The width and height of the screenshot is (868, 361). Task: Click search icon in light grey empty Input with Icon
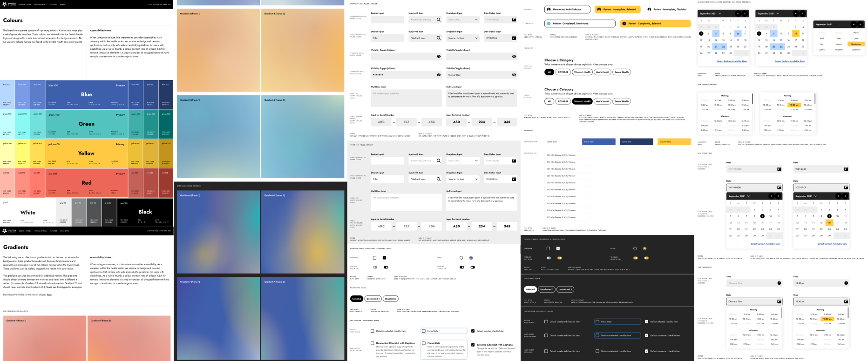pos(439,20)
